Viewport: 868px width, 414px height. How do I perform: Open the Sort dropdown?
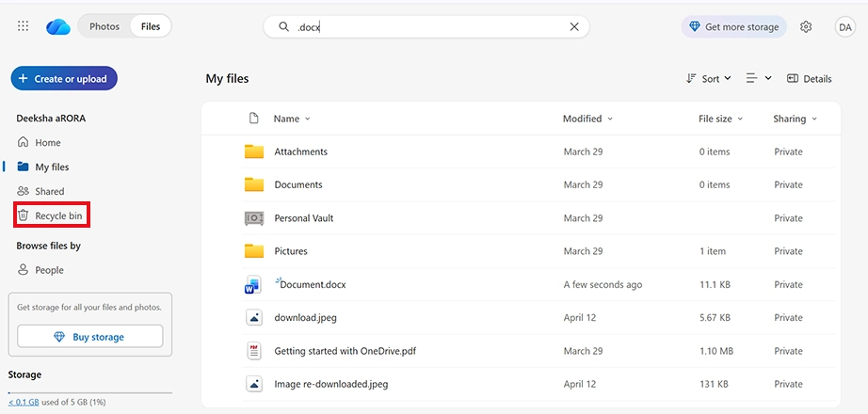(x=709, y=79)
